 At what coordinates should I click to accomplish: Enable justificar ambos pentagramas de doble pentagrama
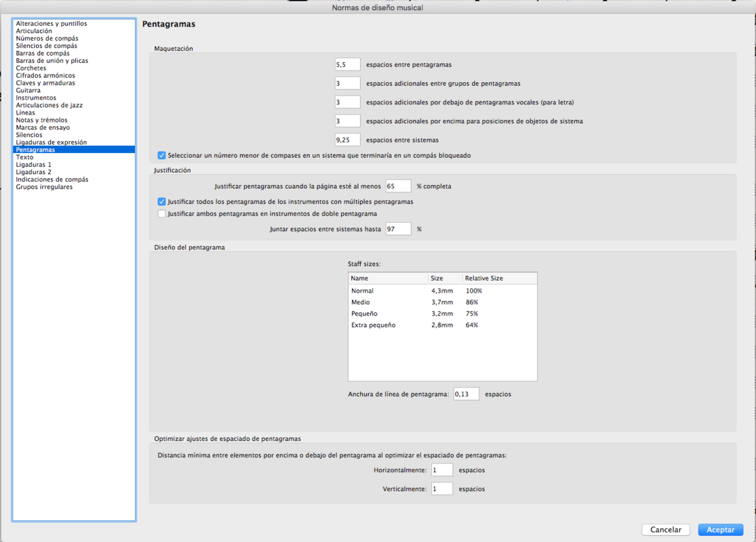[x=161, y=213]
